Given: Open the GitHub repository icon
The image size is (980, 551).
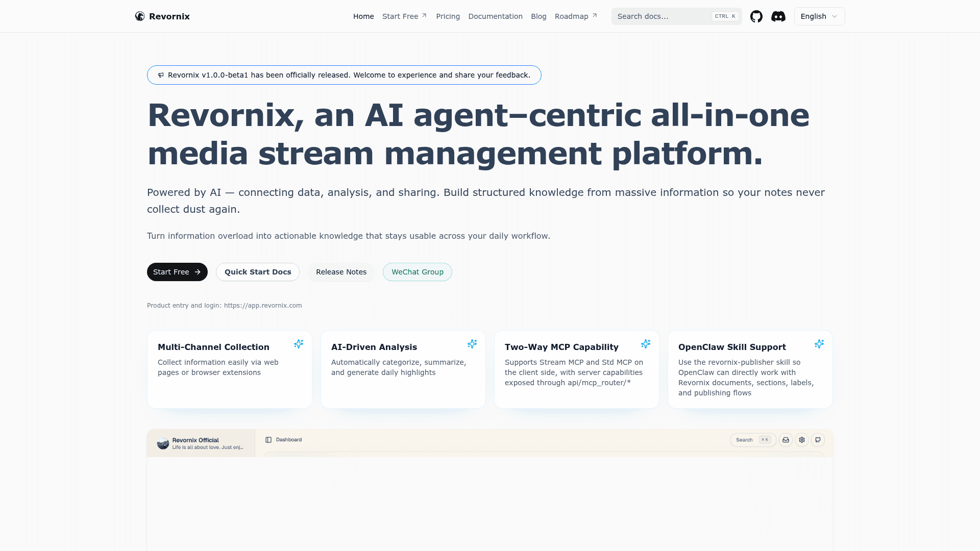Looking at the screenshot, I should 756,16.
